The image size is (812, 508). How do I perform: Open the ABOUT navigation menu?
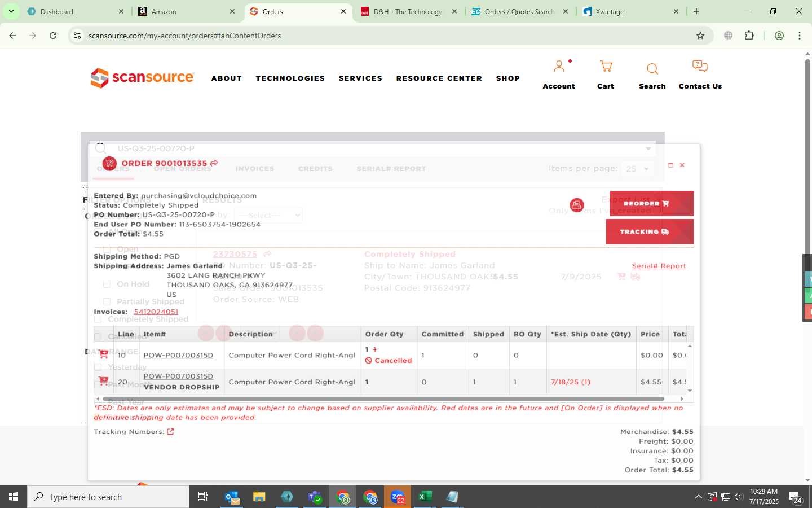click(227, 78)
